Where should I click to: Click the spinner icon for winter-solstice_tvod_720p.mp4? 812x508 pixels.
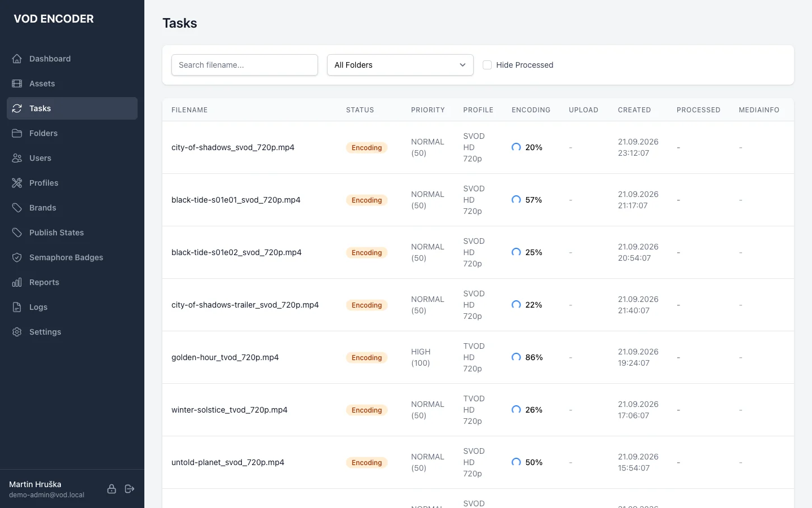(x=516, y=410)
